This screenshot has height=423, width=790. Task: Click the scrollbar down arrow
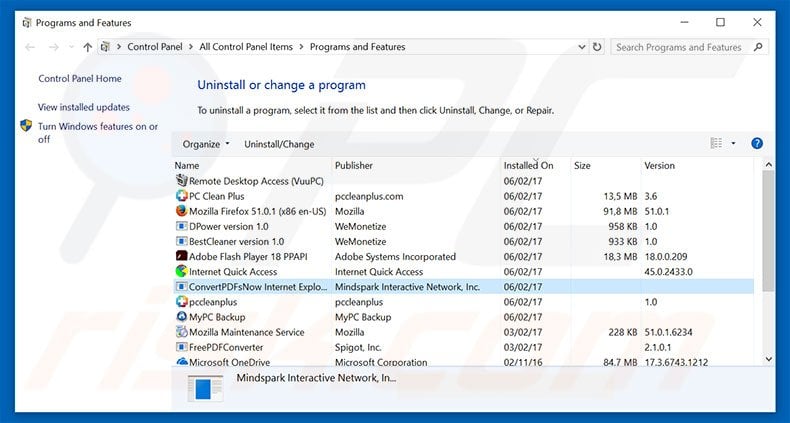pyautogui.click(x=768, y=359)
